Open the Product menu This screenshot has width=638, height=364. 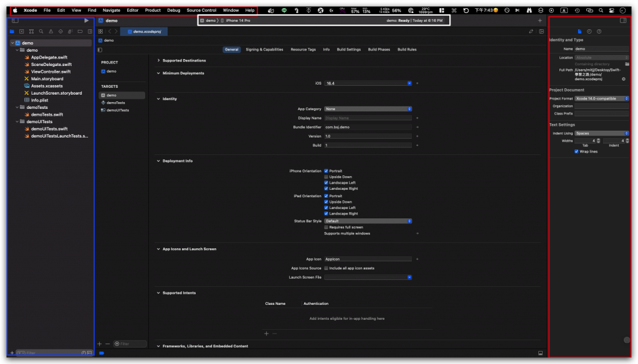(153, 10)
